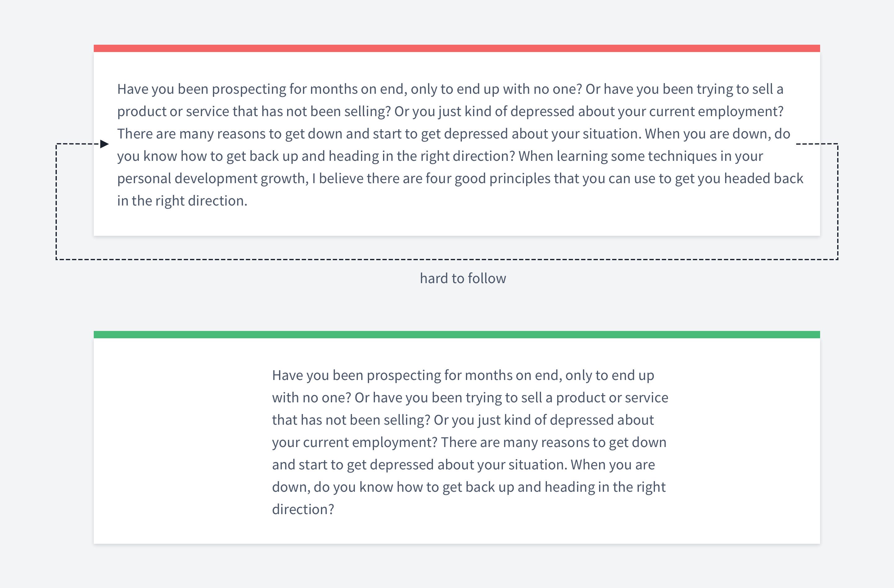Click the left vertical dashed line
894x588 pixels.
pos(56,201)
